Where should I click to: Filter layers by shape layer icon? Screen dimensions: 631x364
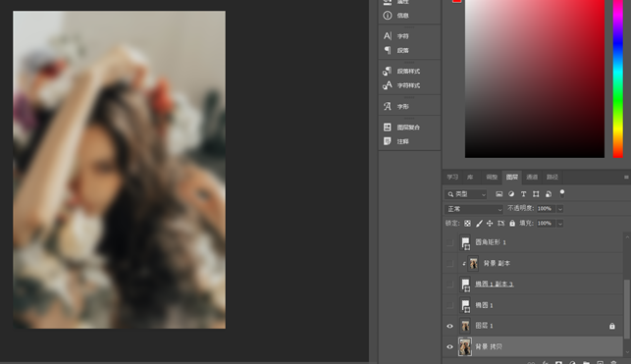click(536, 194)
